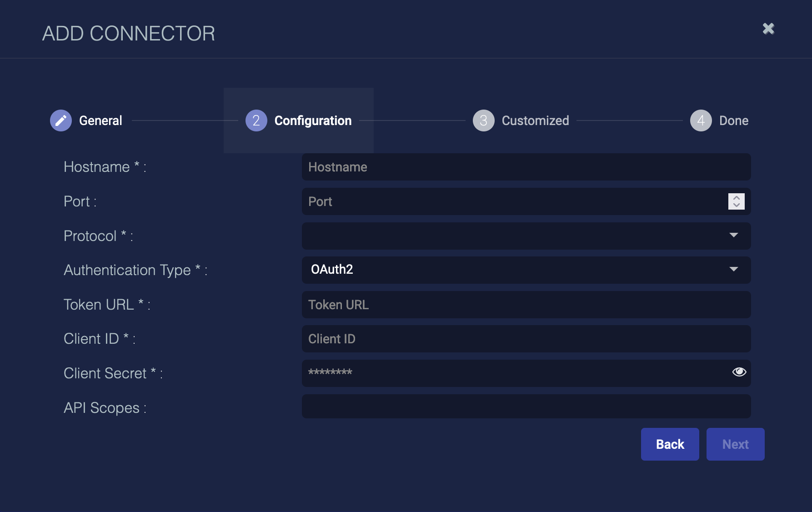Click into the Token URL field

tap(526, 305)
